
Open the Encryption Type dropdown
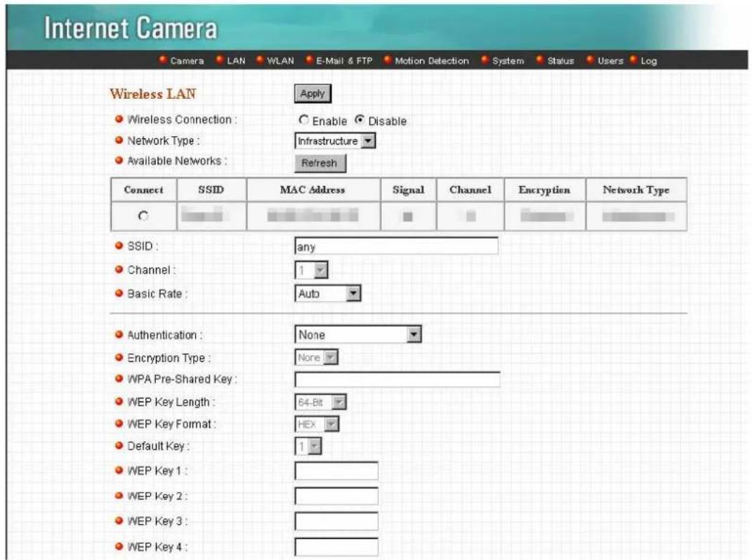point(316,357)
